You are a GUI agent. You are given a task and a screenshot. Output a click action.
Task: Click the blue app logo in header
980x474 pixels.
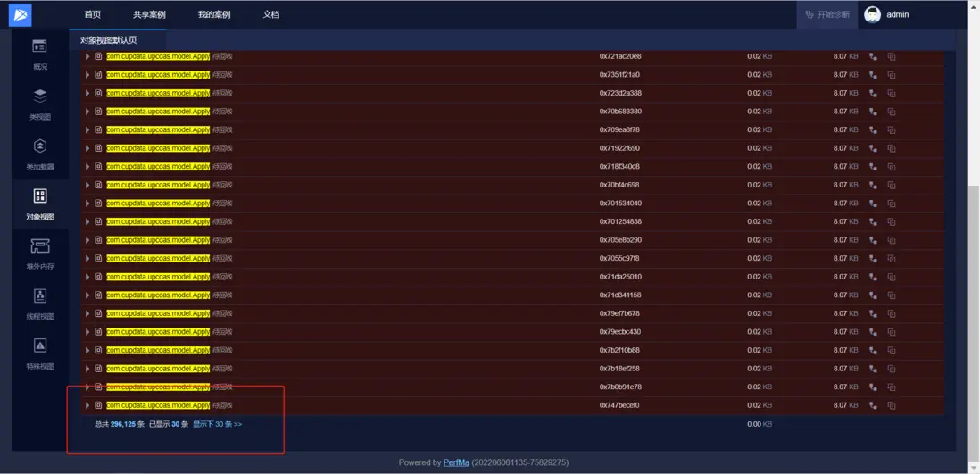point(20,14)
